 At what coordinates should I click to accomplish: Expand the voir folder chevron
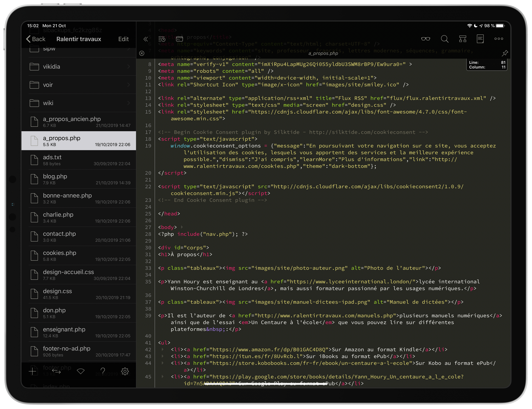[129, 85]
